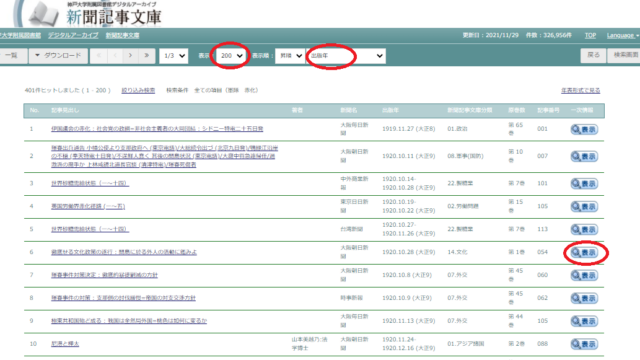Click the update date 2021/11/29 text
The width and height of the screenshot is (640, 360).
coord(490,36)
